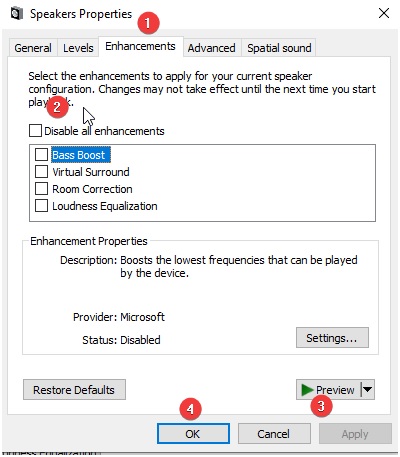Close the Speakers Properties dialog
The width and height of the screenshot is (400, 457).
point(384,13)
